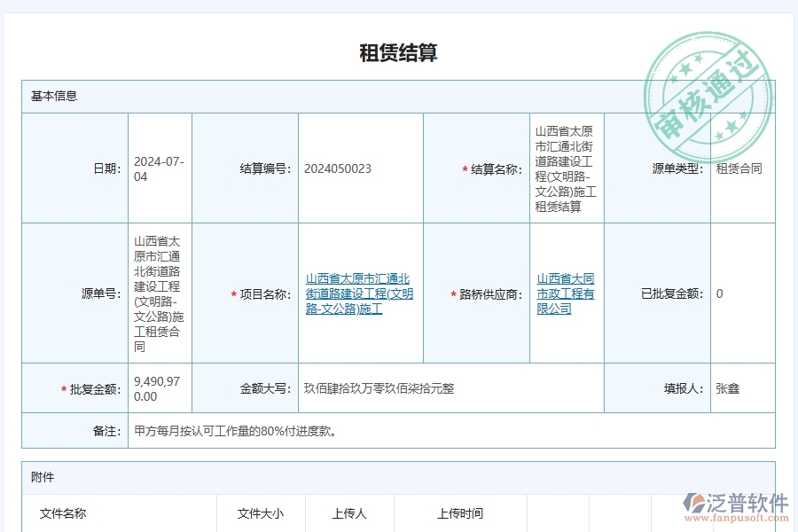Select the 日期 field showing 2024-07-04
Image resolution: width=798 pixels, height=532 pixels.
[158, 167]
